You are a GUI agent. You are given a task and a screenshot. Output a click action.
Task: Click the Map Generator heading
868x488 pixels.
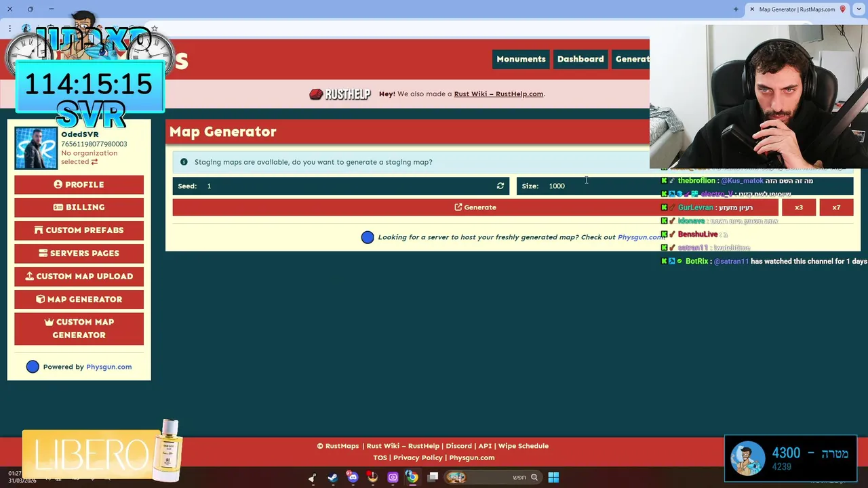[222, 131]
